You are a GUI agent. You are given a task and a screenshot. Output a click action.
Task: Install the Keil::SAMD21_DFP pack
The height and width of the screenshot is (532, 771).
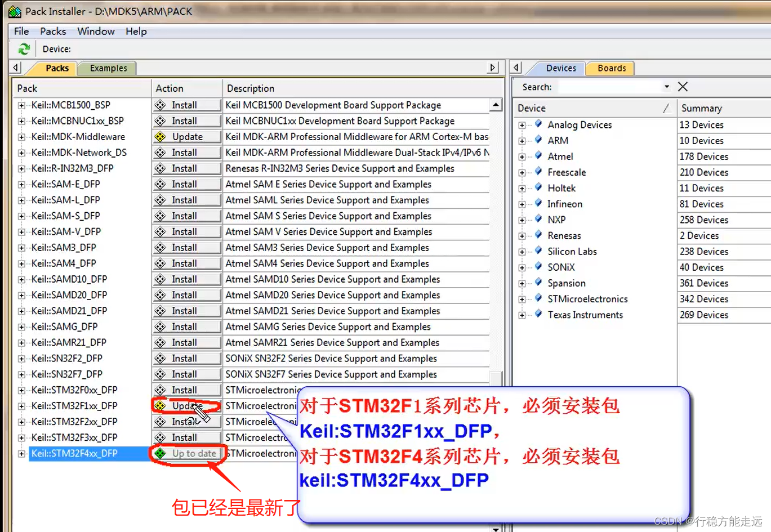pyautogui.click(x=187, y=311)
